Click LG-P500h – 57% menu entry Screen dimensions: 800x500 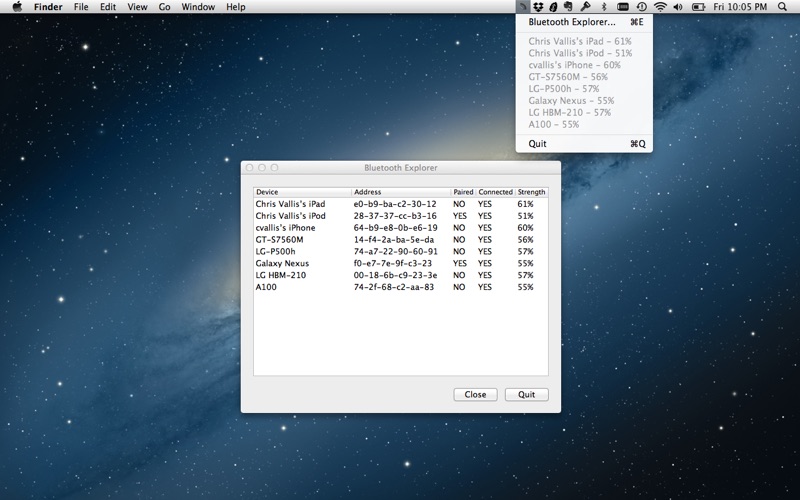[x=584, y=89]
